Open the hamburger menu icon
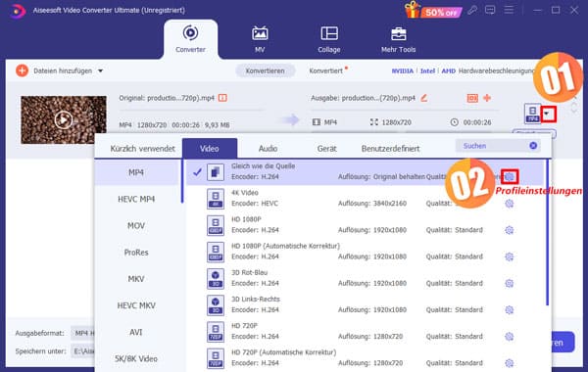Image resolution: width=588 pixels, height=372 pixels. [509, 10]
